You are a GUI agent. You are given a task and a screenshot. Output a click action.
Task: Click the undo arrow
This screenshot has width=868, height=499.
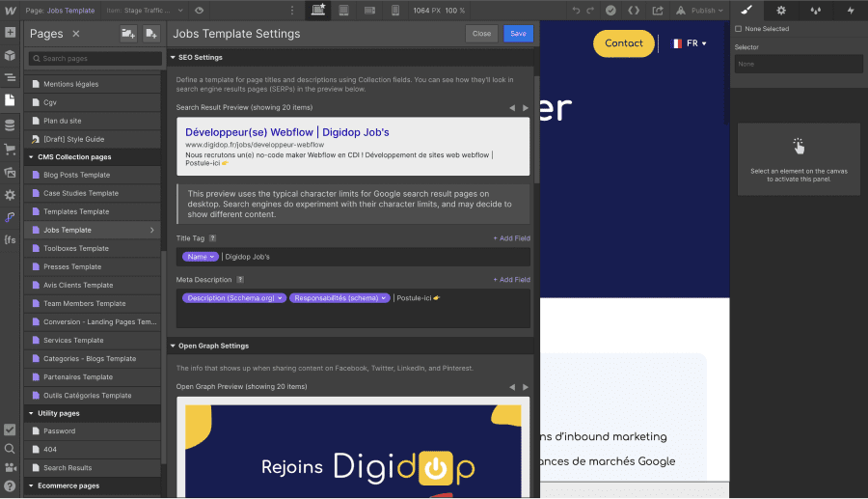pyautogui.click(x=577, y=10)
